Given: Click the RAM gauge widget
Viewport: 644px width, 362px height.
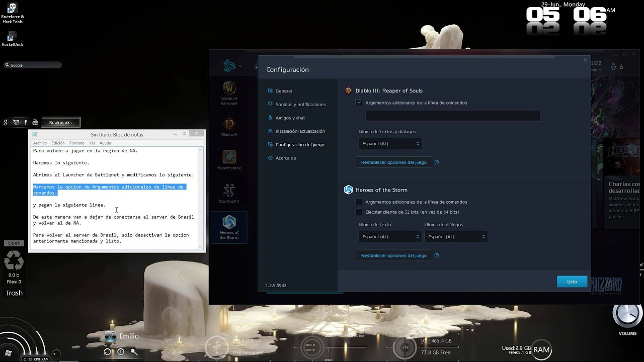Looking at the screenshot, I should point(541,350).
